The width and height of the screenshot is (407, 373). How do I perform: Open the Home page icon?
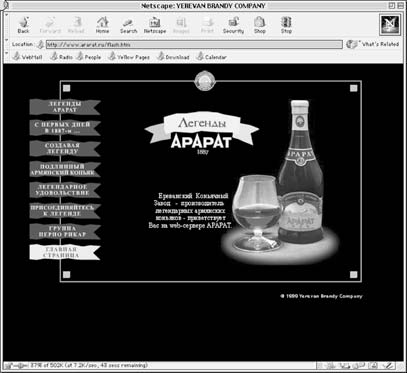[102, 25]
